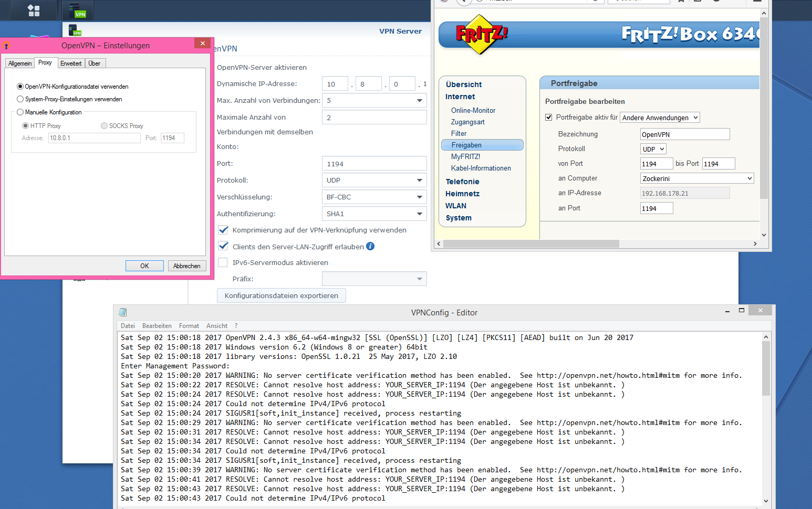The height and width of the screenshot is (509, 812).
Task: Enable IPv6-Servermodus aktivieren checkbox
Action: (x=223, y=262)
